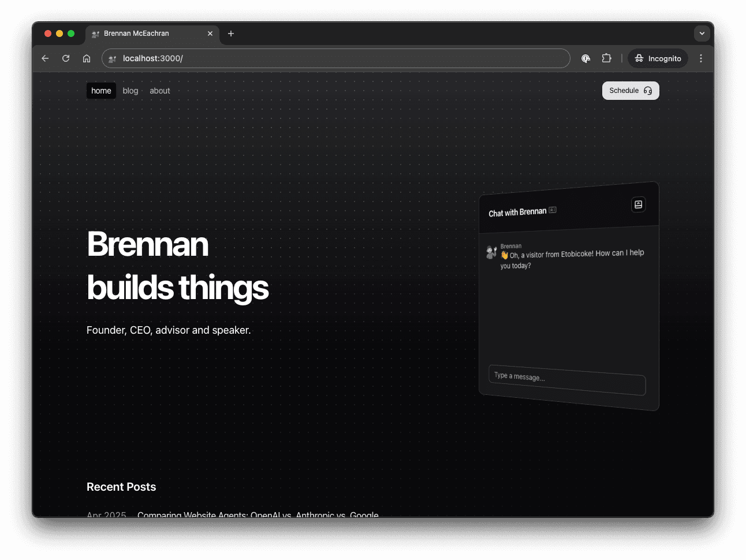Expand the tab search chevron dropdown
This screenshot has height=560, width=746.
pyautogui.click(x=702, y=33)
